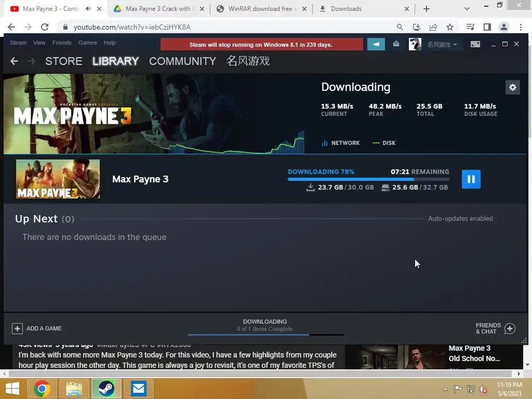Open the Help menu
Viewport: 532px width, 399px height.
pyautogui.click(x=110, y=43)
